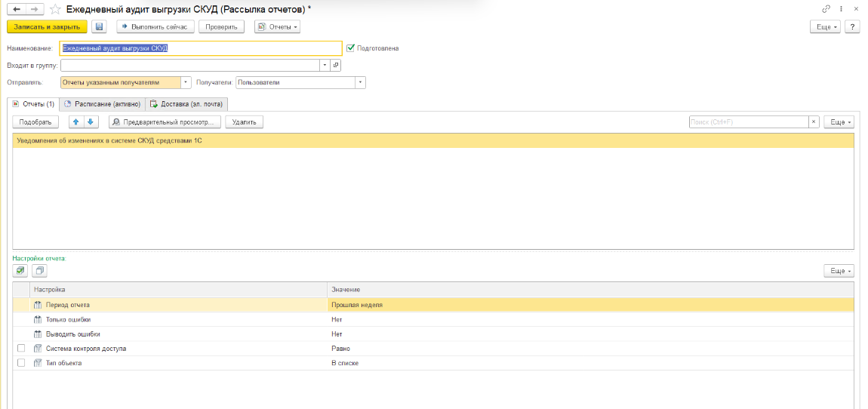Move report up with blue up arrow
Image resolution: width=868 pixels, height=409 pixels.
pos(76,121)
